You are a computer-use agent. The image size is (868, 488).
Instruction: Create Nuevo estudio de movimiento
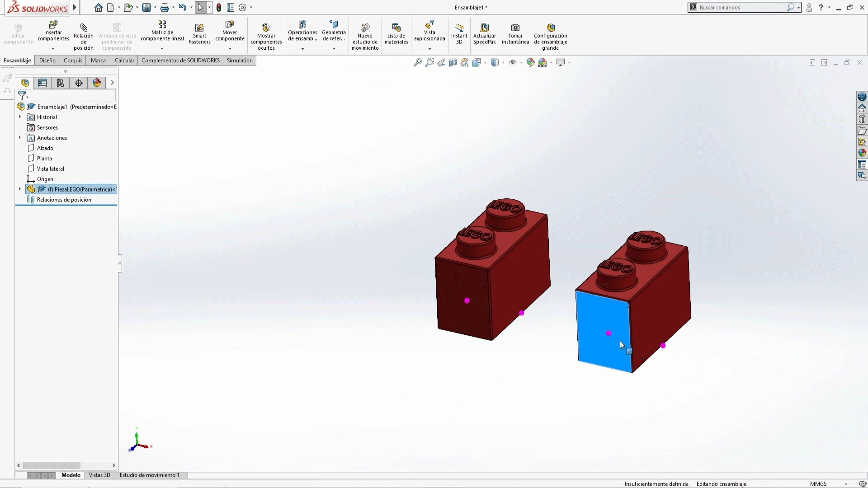(365, 36)
